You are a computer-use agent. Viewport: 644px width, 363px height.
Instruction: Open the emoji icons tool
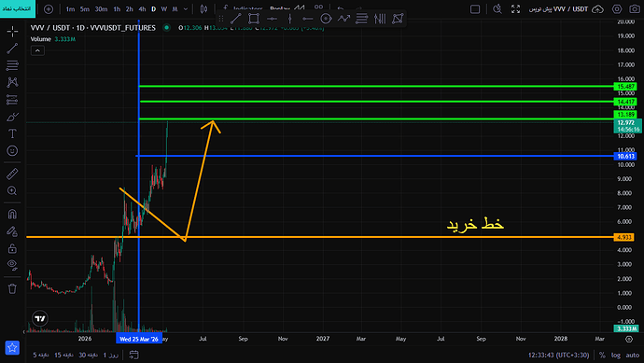pyautogui.click(x=12, y=150)
